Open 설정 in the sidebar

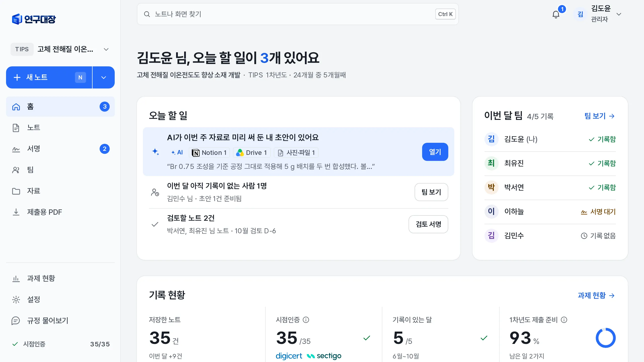click(x=60, y=300)
